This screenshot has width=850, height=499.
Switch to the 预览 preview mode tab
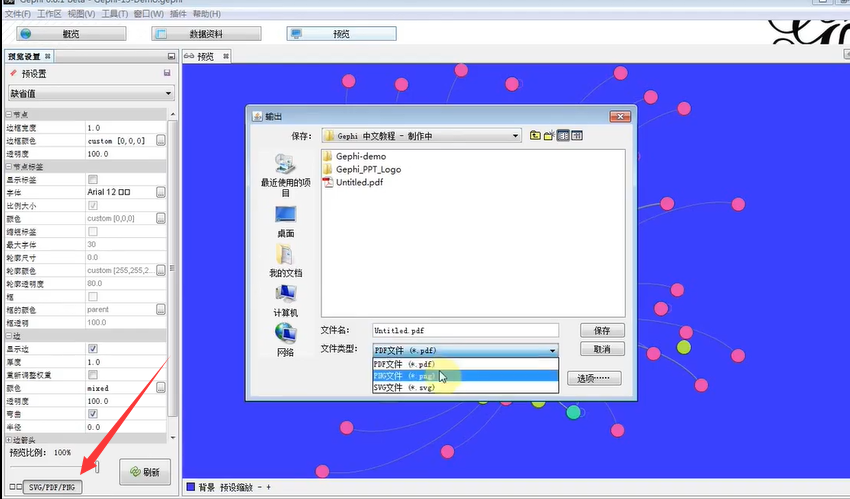pos(342,34)
